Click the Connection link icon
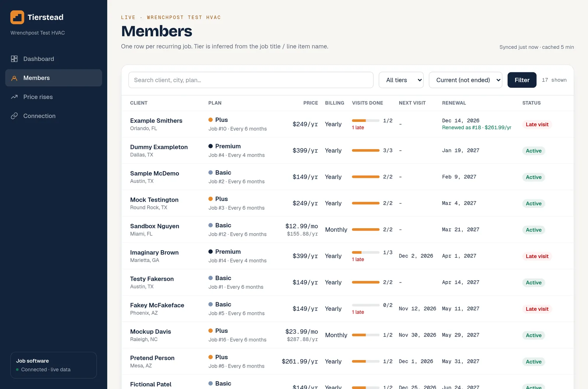The image size is (588, 389). [14, 116]
